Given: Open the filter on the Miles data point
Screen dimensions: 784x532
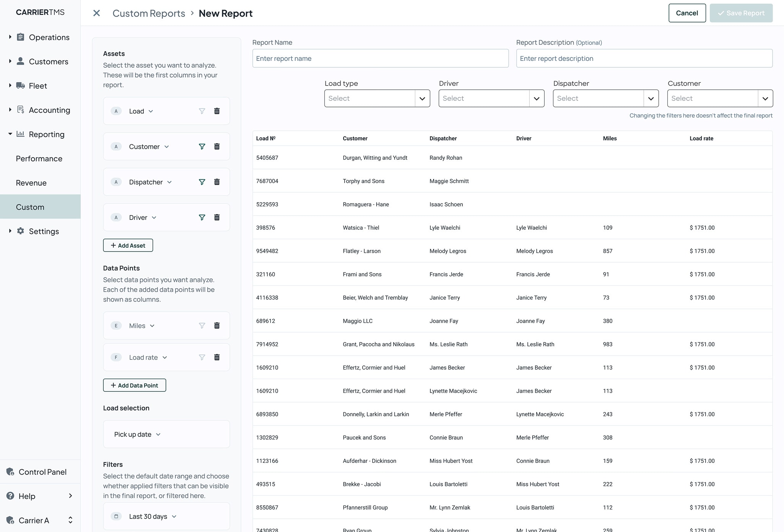Looking at the screenshot, I should pyautogui.click(x=202, y=325).
